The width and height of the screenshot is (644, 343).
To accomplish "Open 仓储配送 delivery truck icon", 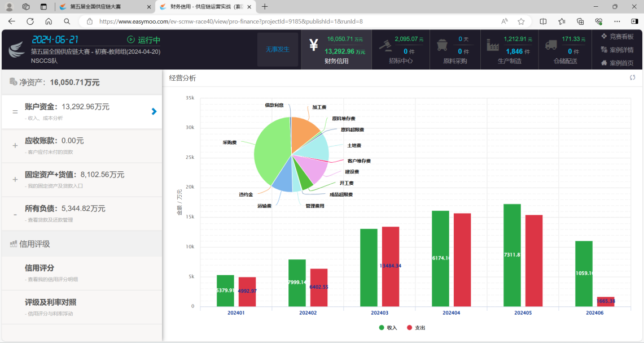I will pos(551,46).
